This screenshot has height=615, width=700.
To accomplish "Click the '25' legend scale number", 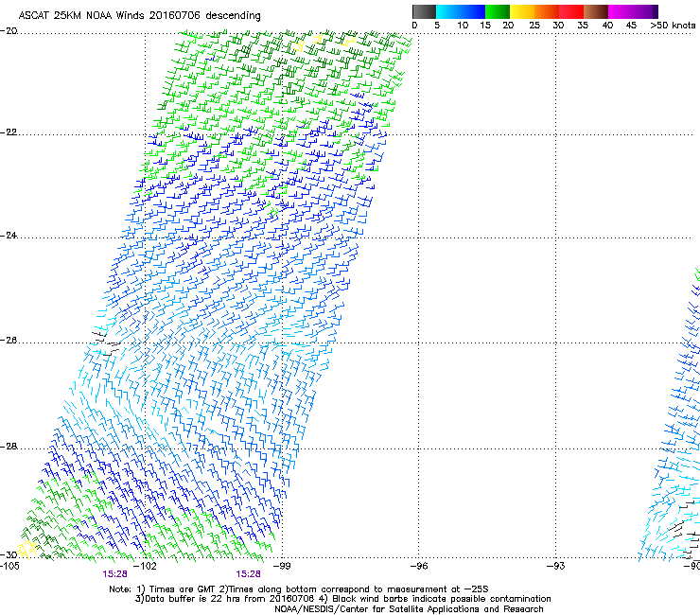I will point(534,26).
